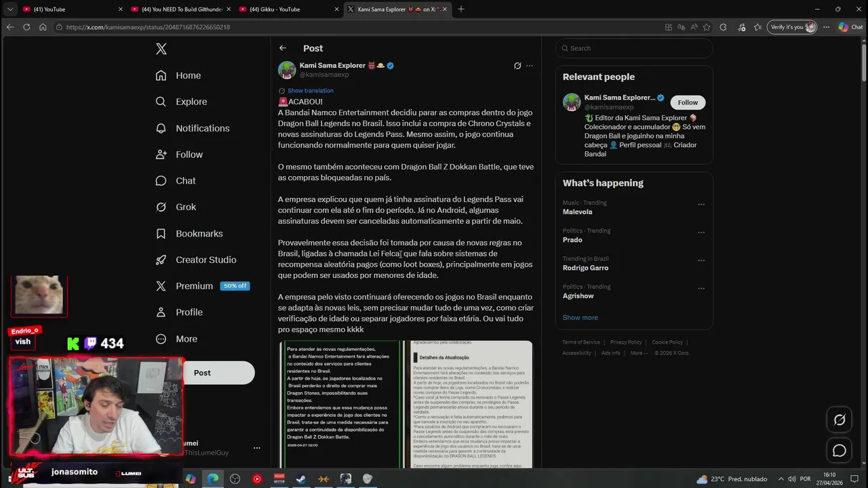Open Accessibility footer link
Screen dimensions: 868x488
coord(576,353)
